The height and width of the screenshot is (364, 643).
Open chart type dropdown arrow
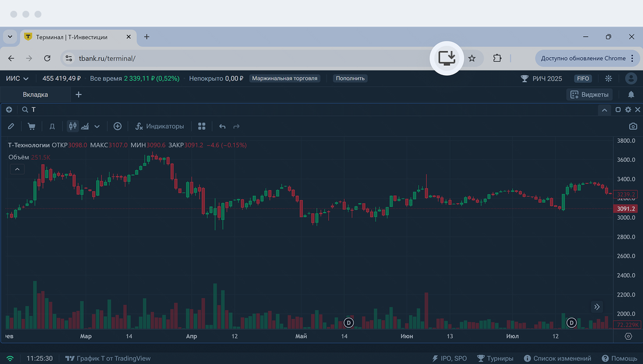click(97, 126)
